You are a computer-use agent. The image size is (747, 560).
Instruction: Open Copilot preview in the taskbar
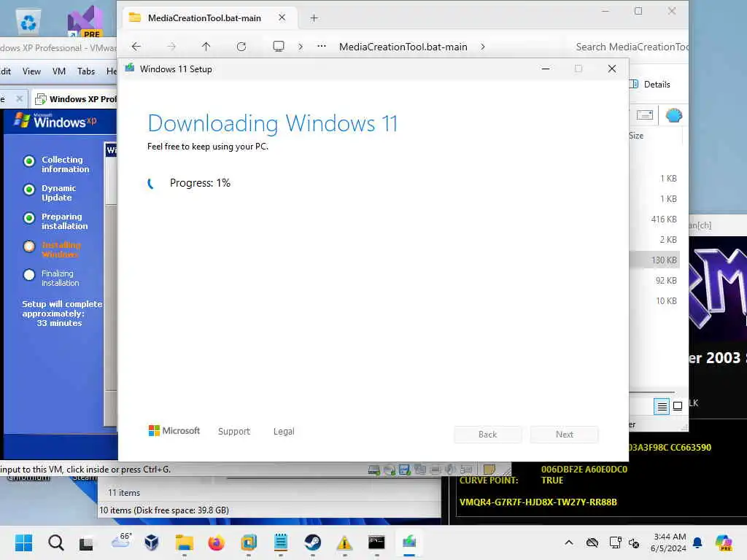coord(724,542)
